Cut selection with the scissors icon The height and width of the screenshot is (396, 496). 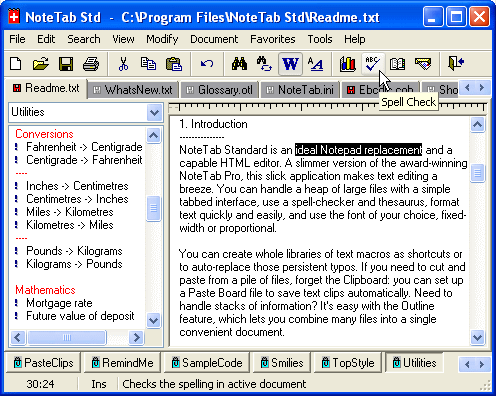tap(123, 64)
